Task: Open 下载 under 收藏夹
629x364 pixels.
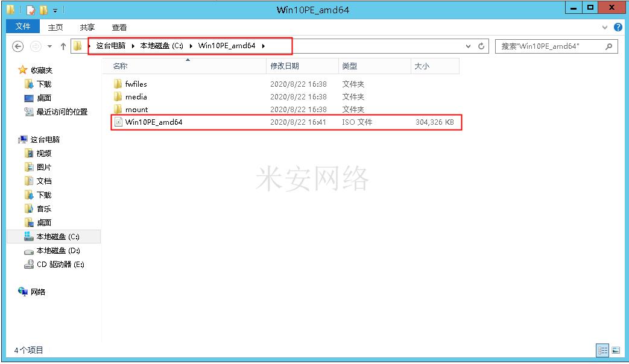Action: coord(44,84)
